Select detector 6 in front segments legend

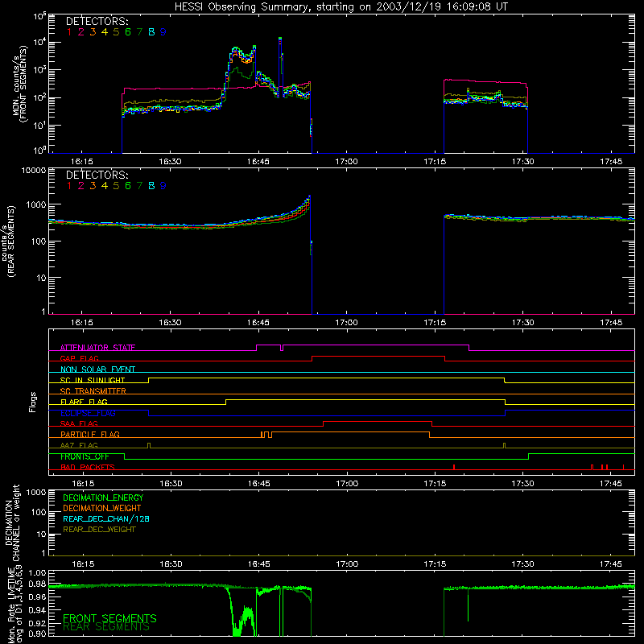pos(128,32)
